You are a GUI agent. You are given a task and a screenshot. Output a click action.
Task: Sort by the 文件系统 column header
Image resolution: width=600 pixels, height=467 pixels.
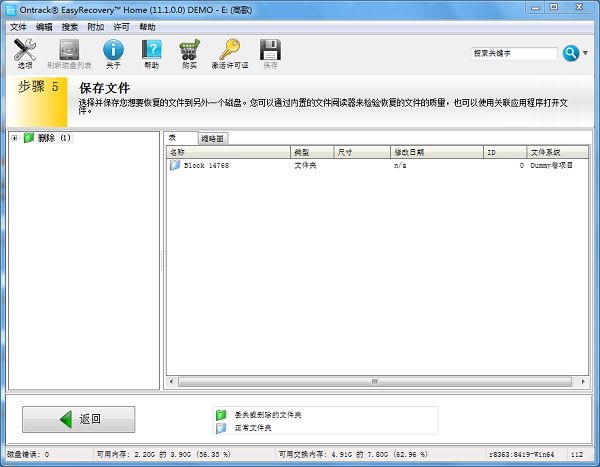(558, 152)
